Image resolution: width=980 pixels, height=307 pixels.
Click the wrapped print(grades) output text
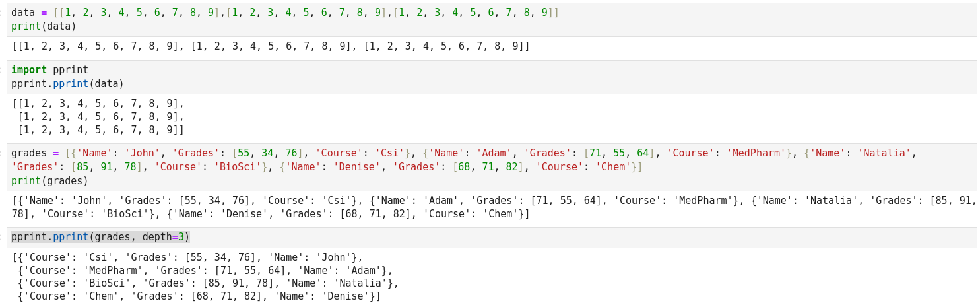coord(488,207)
